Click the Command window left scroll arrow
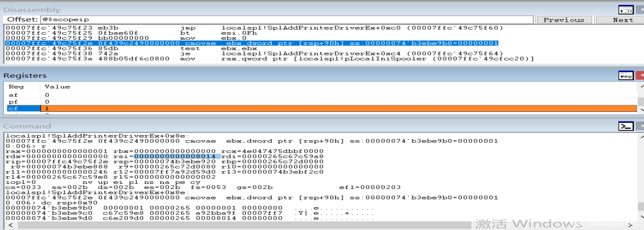Image resolution: width=644 pixels, height=230 pixels. pos(11,225)
